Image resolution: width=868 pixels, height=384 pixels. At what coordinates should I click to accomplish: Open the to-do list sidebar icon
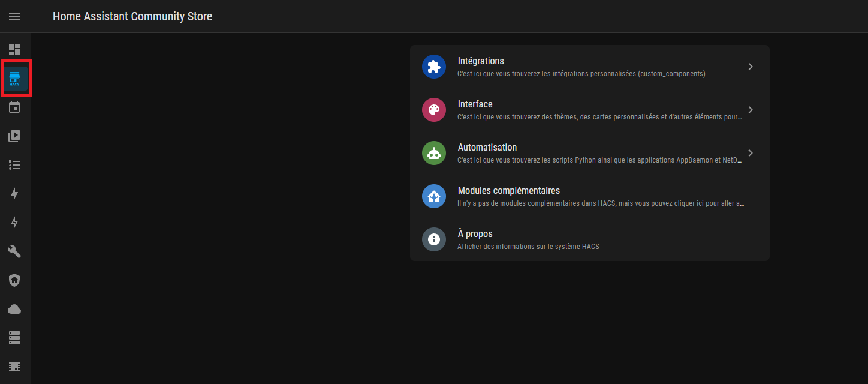[14, 165]
